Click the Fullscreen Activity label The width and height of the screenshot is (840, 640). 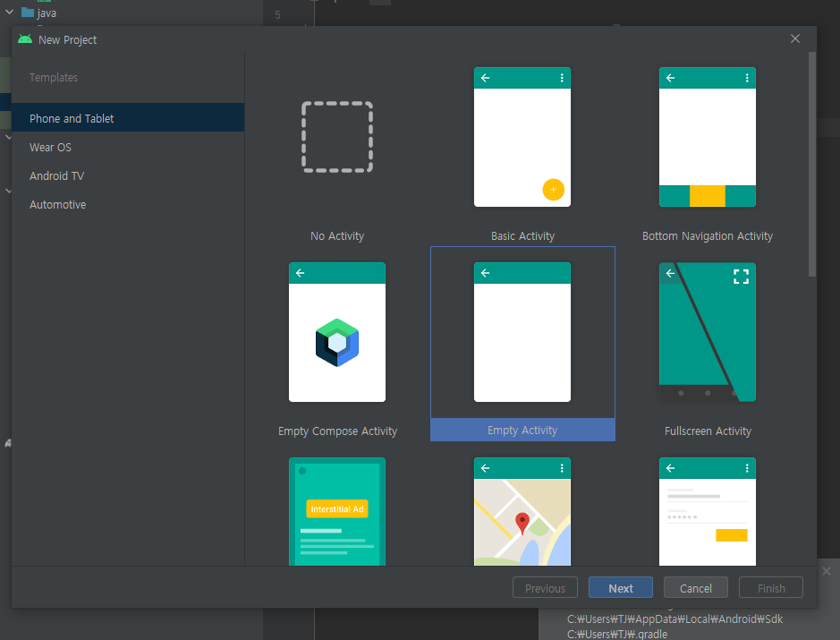tap(708, 431)
